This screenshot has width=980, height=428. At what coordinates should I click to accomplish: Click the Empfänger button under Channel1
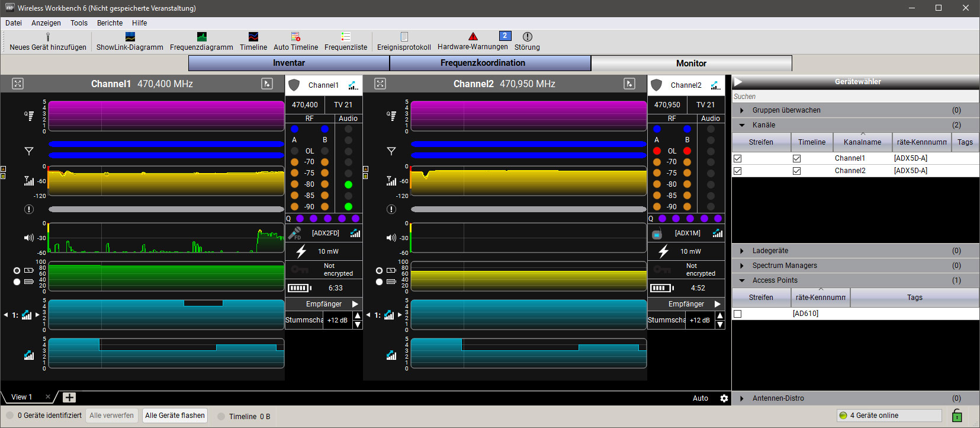tap(324, 304)
